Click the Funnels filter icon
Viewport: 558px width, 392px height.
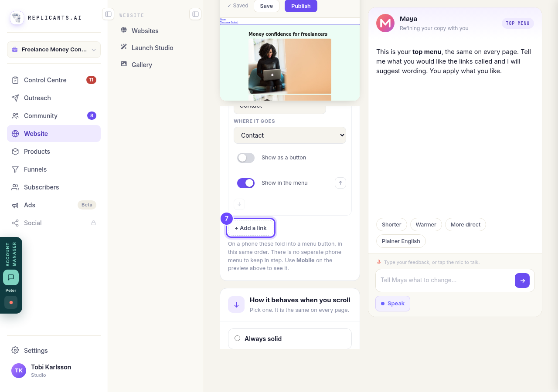coord(15,169)
